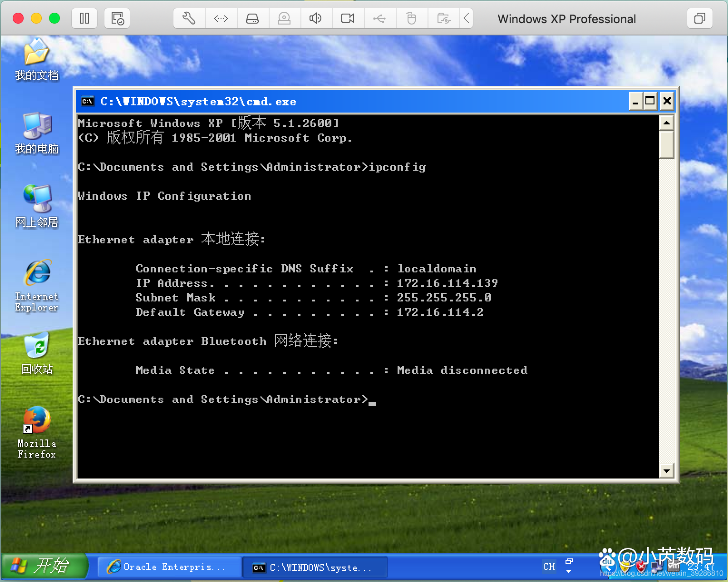Click the 'Windows IP Configuration' line
Screen dimensions: 728x582
click(x=164, y=196)
